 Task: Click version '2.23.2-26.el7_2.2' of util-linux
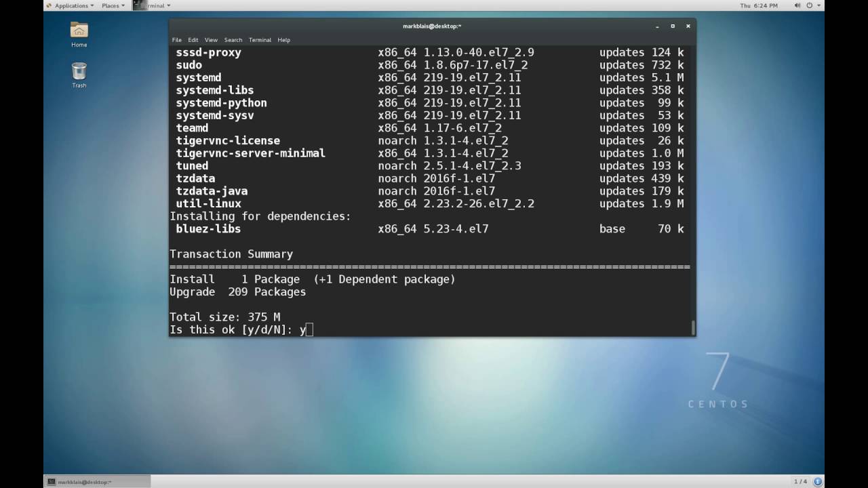coord(479,204)
